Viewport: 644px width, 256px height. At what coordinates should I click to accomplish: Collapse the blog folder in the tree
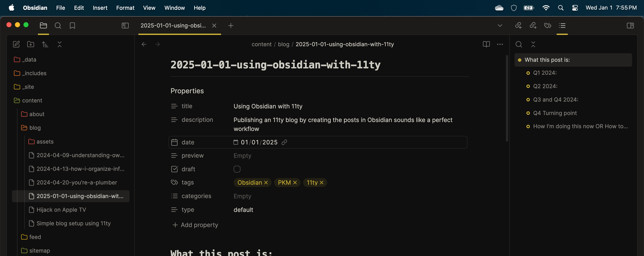(x=35, y=128)
